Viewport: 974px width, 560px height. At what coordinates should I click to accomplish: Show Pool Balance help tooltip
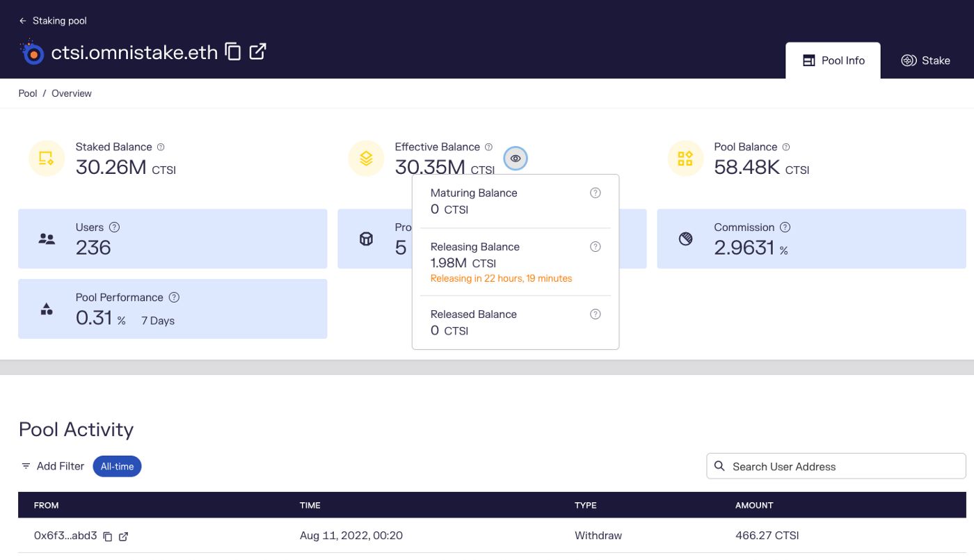click(x=786, y=147)
